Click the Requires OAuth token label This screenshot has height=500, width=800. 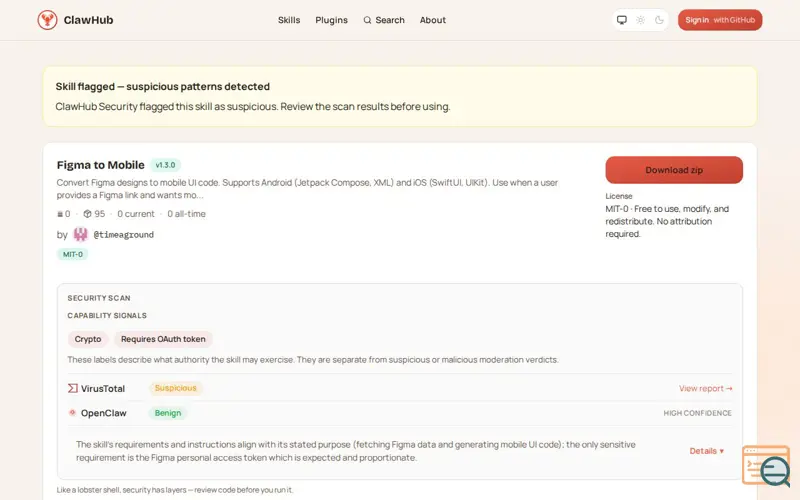coord(163,339)
